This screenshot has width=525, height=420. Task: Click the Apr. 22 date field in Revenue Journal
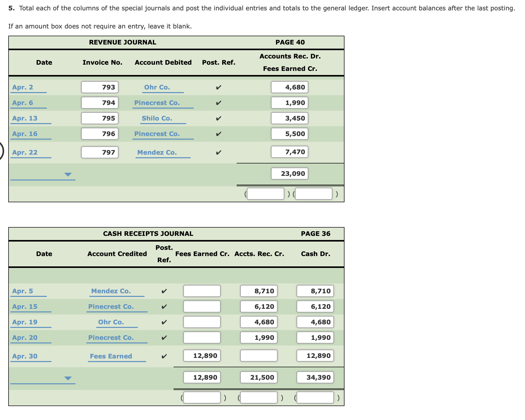coord(31,153)
